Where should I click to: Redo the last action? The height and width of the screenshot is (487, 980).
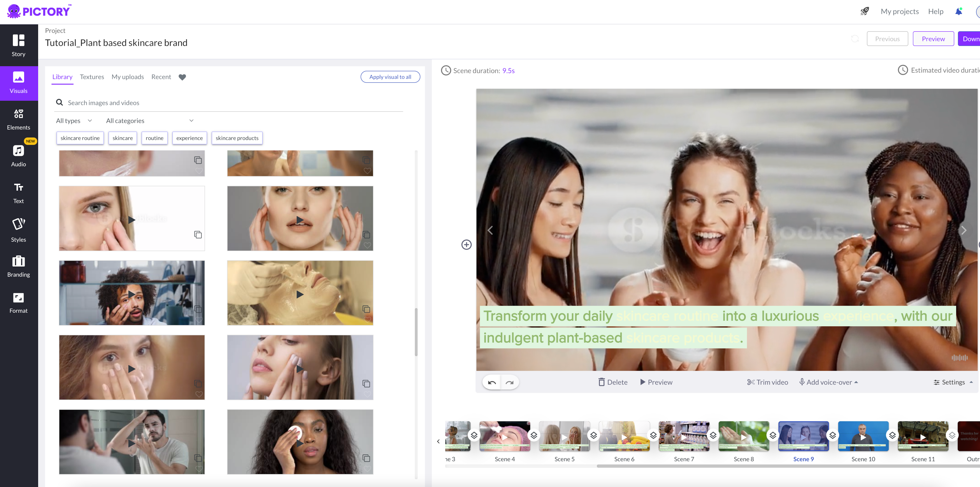point(510,382)
